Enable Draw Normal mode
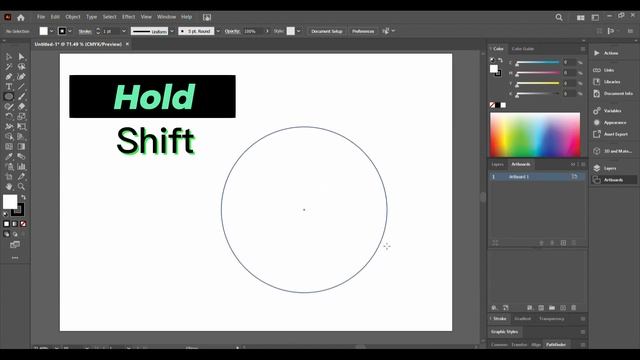Image resolution: width=640 pixels, height=360 pixels. (x=7, y=234)
